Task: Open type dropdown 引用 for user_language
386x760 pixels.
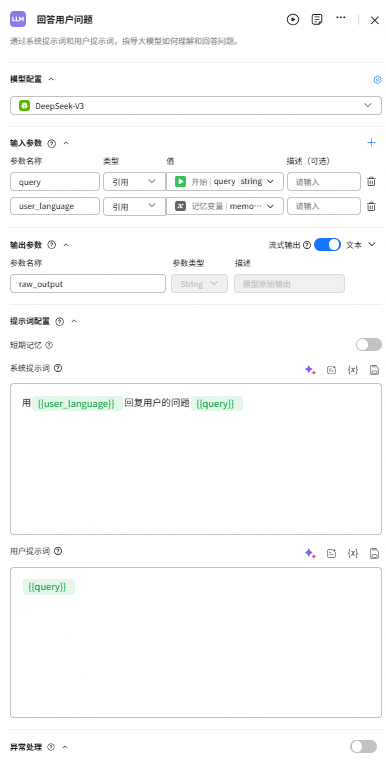Action: [x=134, y=206]
